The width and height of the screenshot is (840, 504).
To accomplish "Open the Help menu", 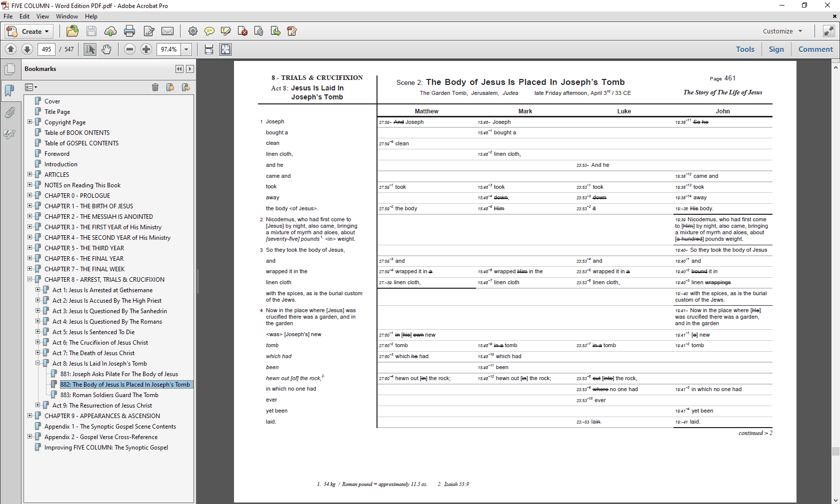I will (91, 16).
